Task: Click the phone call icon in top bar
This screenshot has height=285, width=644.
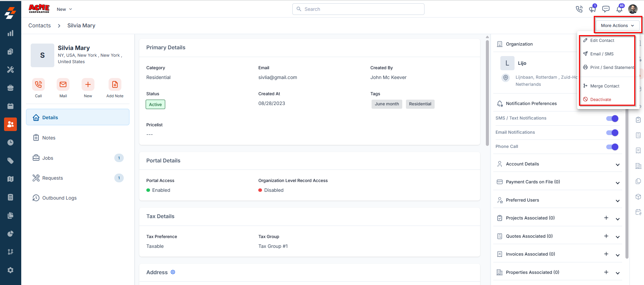Action: (x=579, y=9)
